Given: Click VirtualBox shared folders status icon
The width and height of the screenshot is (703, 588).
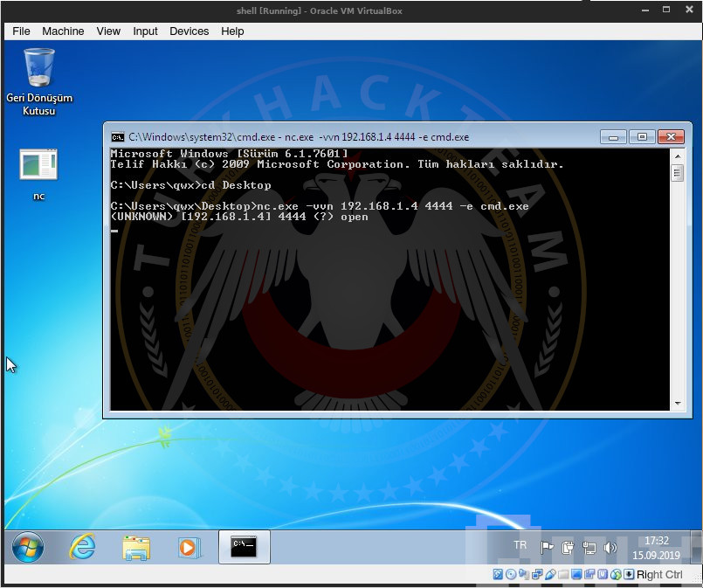Looking at the screenshot, I should (x=563, y=574).
